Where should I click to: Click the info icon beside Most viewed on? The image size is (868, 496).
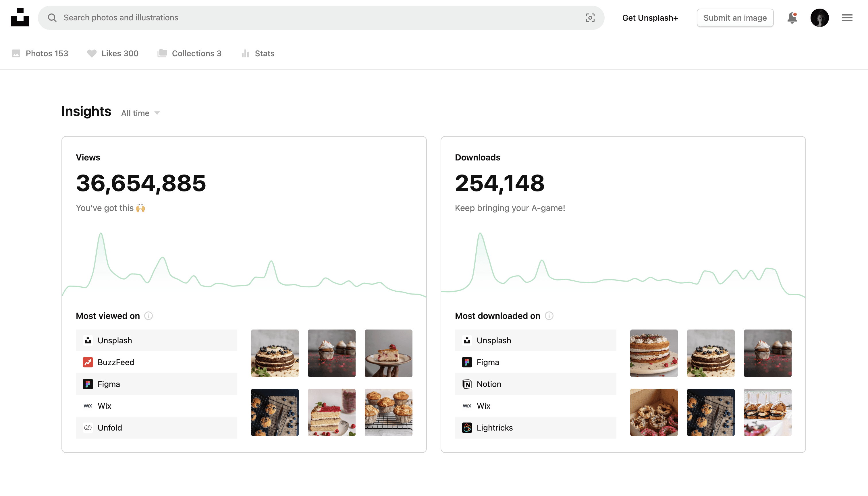click(148, 316)
